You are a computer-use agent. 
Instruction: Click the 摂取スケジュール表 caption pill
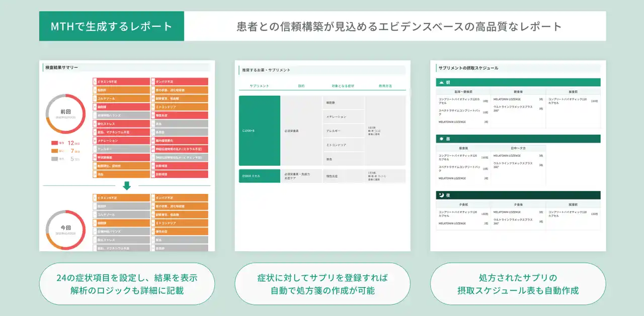coord(518,284)
